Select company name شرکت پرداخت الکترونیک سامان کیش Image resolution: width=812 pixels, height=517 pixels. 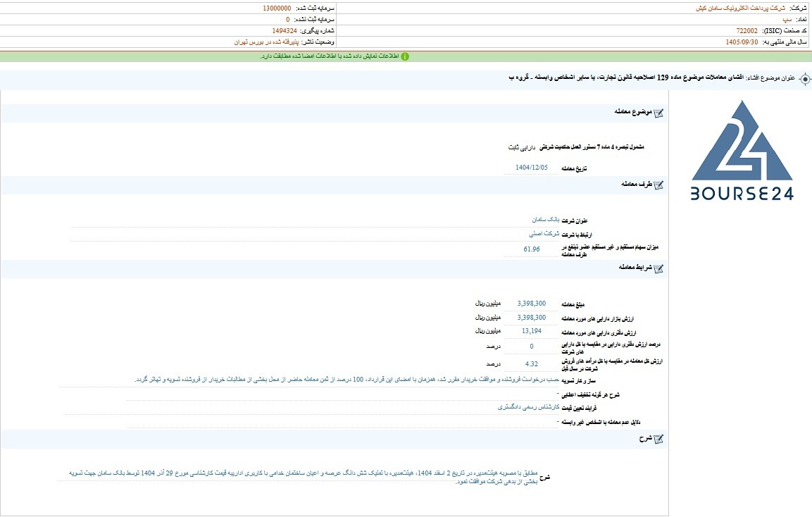[740, 8]
